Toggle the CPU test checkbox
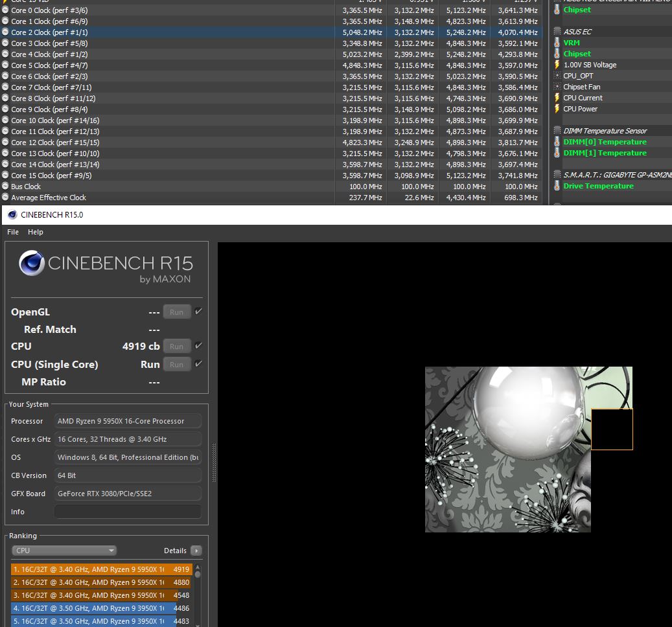The image size is (672, 627). click(x=198, y=346)
